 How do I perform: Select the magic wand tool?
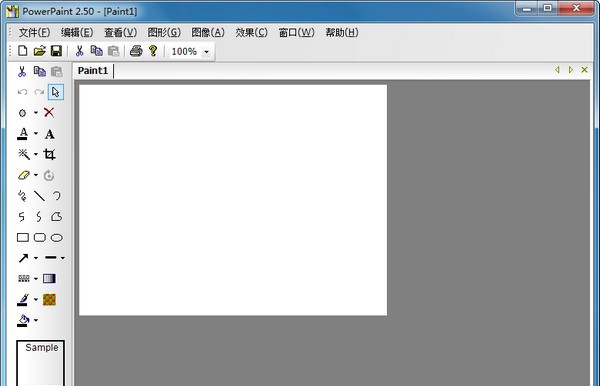[24, 154]
